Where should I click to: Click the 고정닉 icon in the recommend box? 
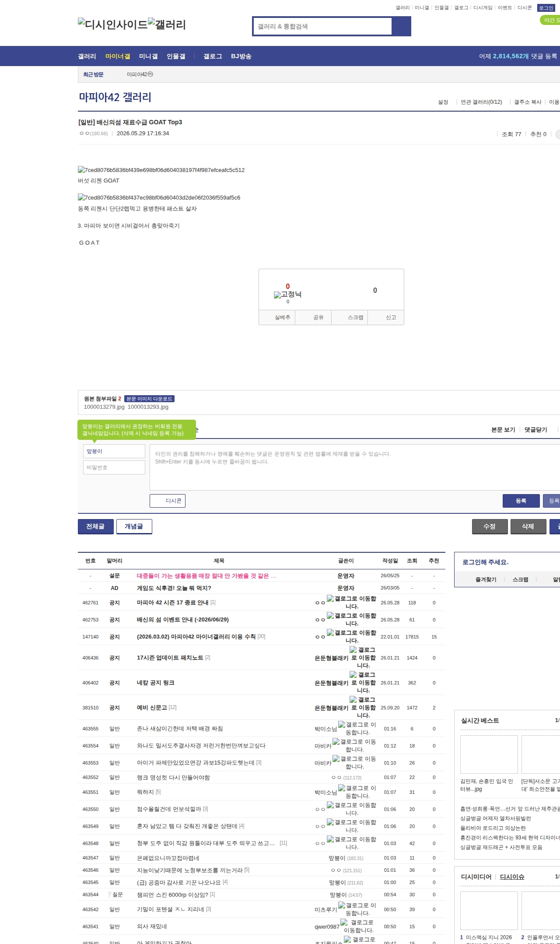[x=287, y=295]
